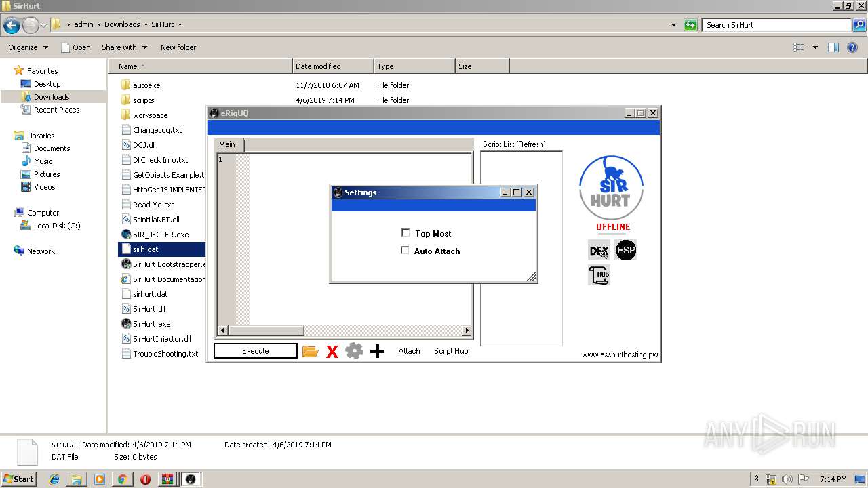Enable the Auto Attach checkbox
868x488 pixels.
[x=406, y=251]
